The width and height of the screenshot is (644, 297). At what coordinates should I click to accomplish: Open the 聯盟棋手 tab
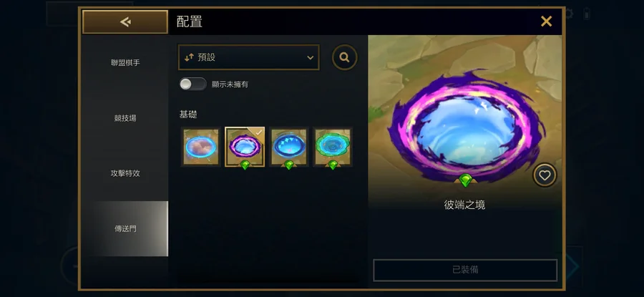(x=125, y=63)
